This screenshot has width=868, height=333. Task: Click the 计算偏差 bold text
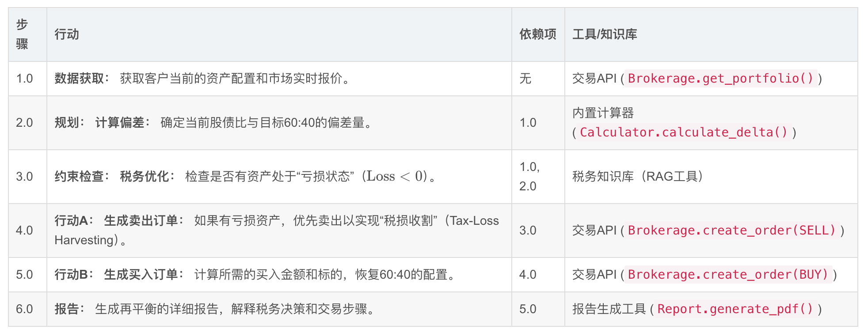(120, 123)
